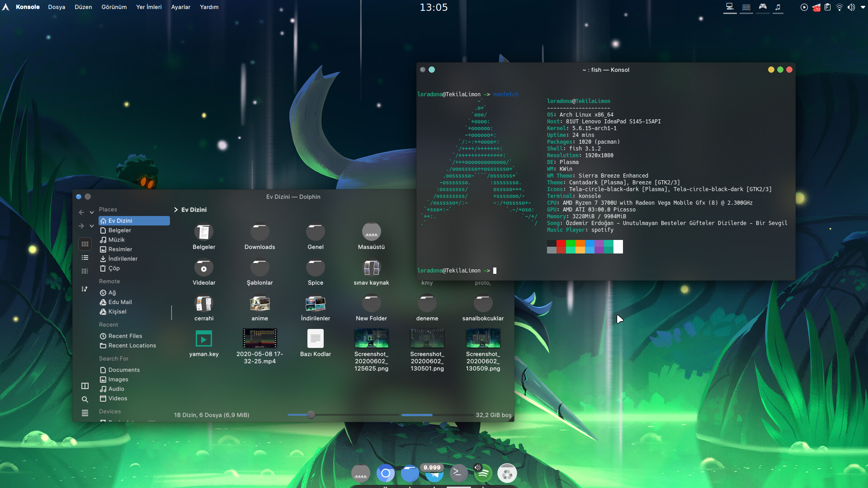Select Screenshot_20200602_130509.png thumbnail
This screenshot has width=868, height=488.
point(483,338)
